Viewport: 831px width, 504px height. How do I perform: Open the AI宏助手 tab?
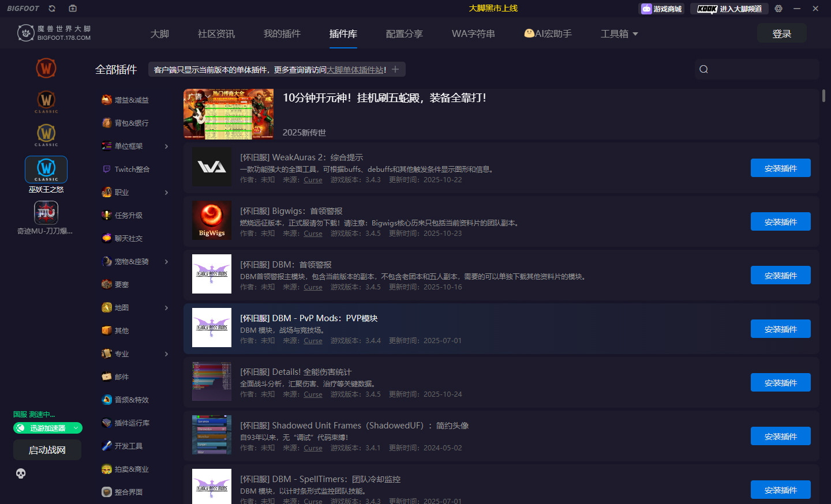pos(548,34)
